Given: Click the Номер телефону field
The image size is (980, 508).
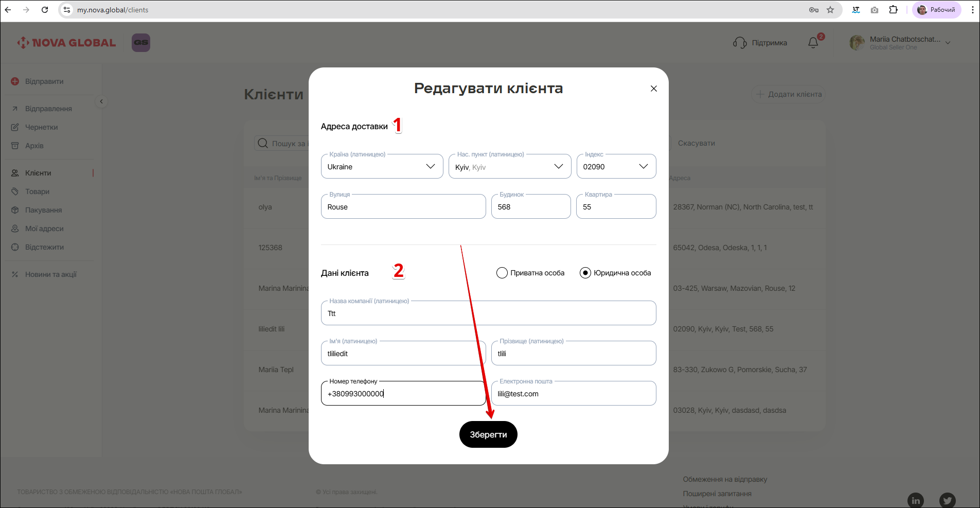Looking at the screenshot, I should click(x=403, y=393).
